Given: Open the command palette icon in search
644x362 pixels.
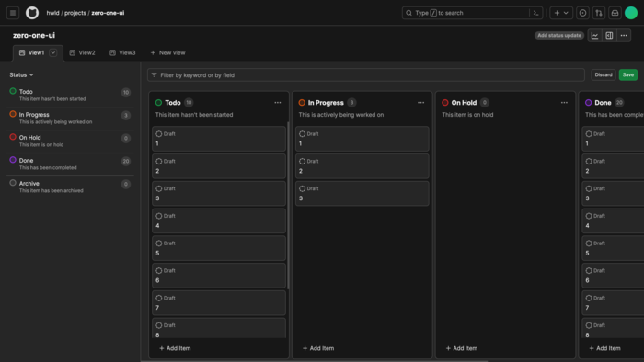Looking at the screenshot, I should 535,13.
